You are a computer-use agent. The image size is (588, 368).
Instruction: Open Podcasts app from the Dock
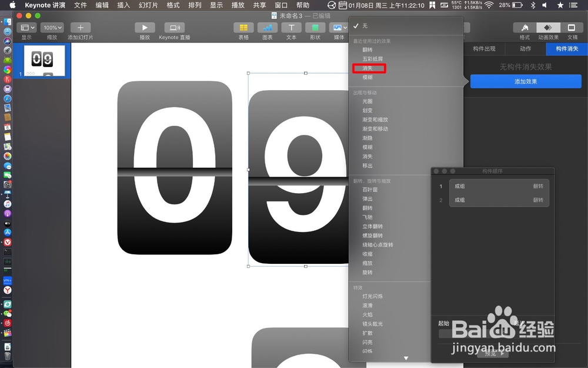pyautogui.click(x=8, y=213)
